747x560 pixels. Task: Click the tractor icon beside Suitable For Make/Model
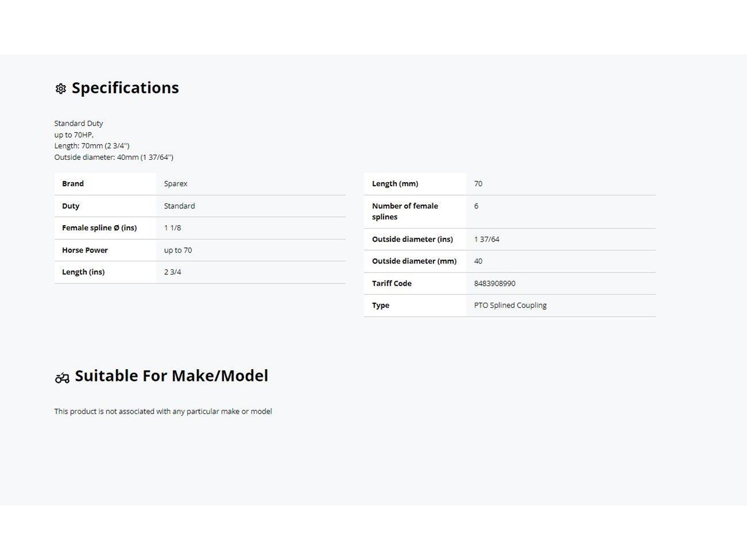62,378
